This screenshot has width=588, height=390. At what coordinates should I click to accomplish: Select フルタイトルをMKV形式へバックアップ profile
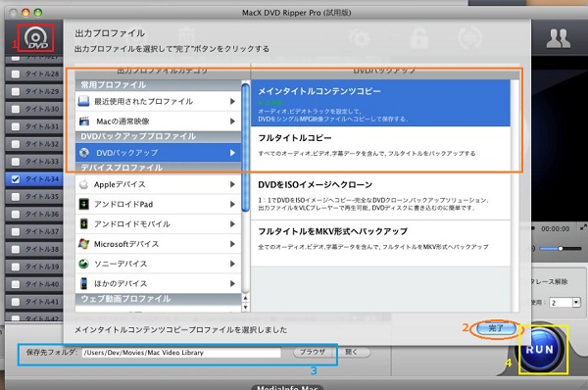point(380,243)
